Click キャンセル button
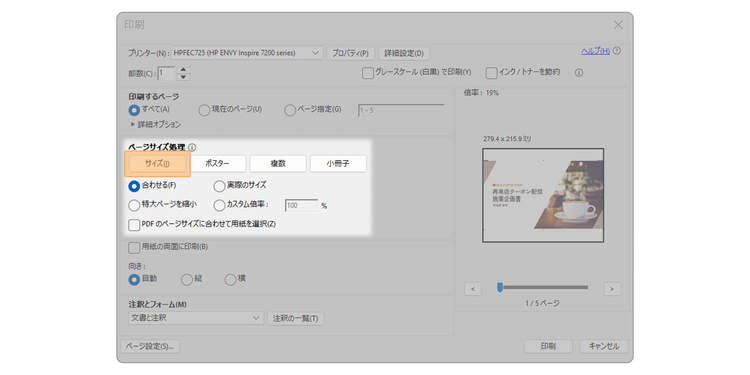Screen dimensions: 750x375 (x=604, y=346)
